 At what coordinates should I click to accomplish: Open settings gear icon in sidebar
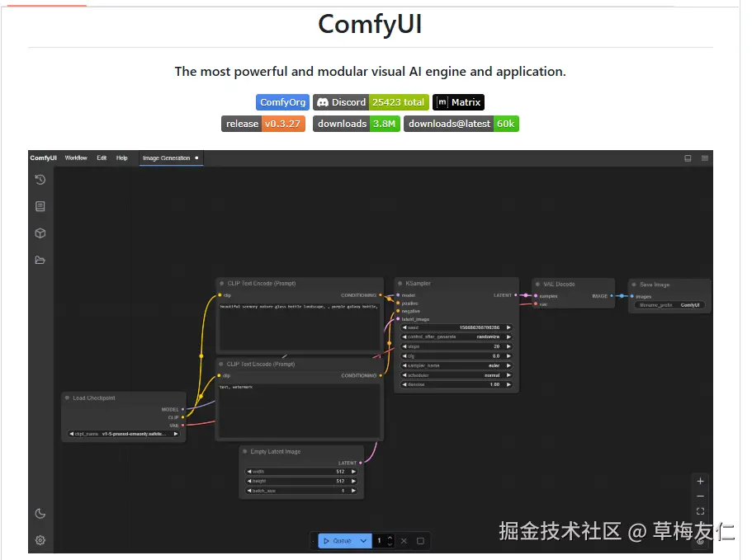(x=40, y=540)
